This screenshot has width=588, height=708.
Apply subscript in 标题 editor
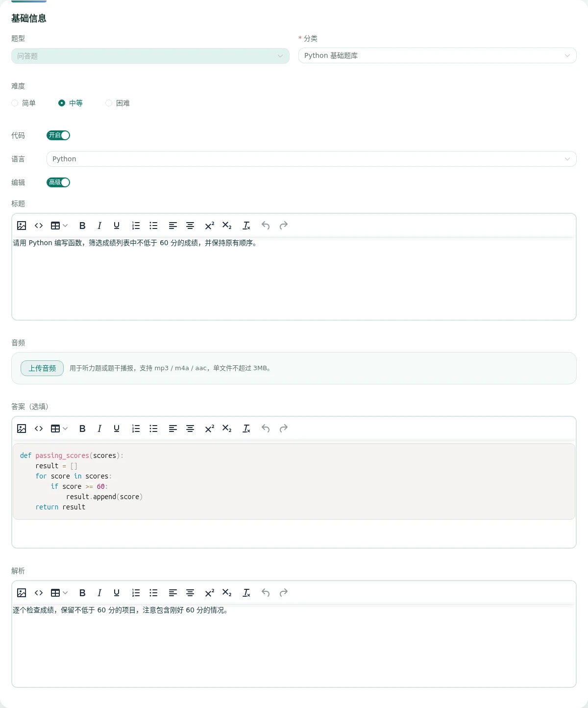[227, 226]
